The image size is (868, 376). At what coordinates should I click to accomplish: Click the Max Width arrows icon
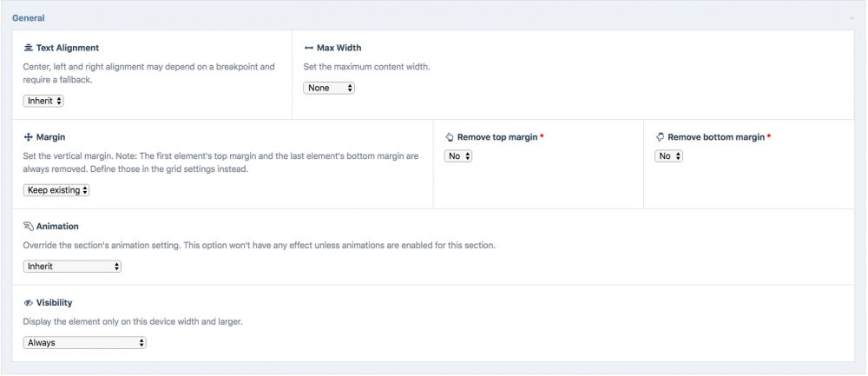pyautogui.click(x=309, y=48)
